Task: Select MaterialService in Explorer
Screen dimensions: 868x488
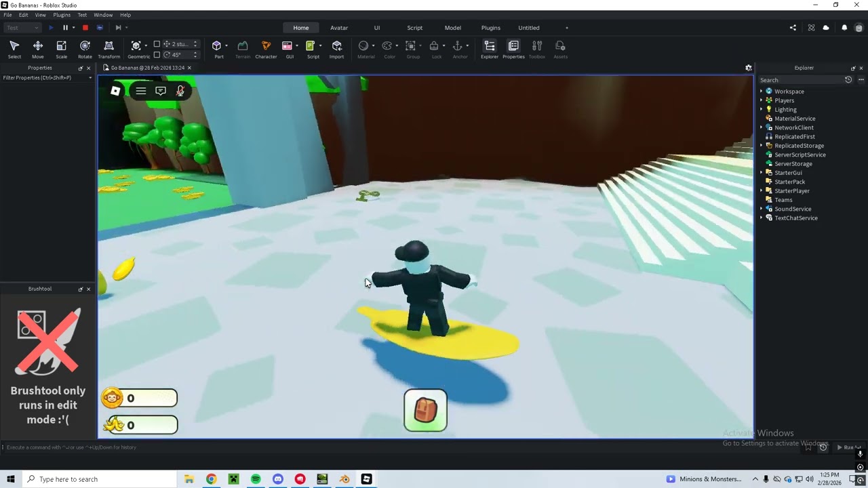Action: [x=795, y=119]
